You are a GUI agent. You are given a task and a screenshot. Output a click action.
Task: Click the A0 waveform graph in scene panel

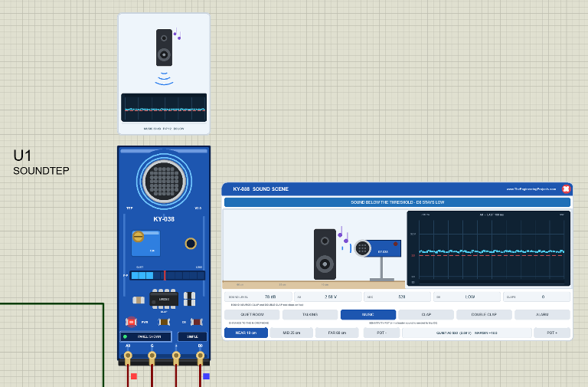coord(488,248)
